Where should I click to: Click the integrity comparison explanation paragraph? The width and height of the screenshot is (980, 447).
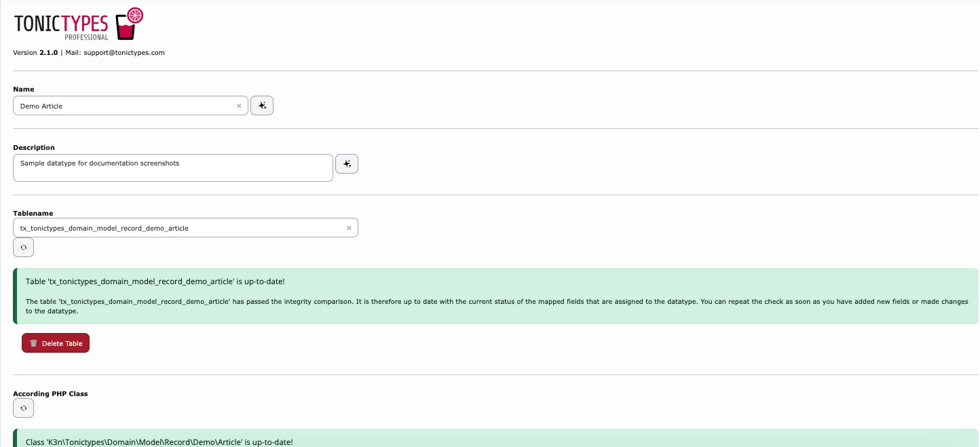tap(497, 306)
